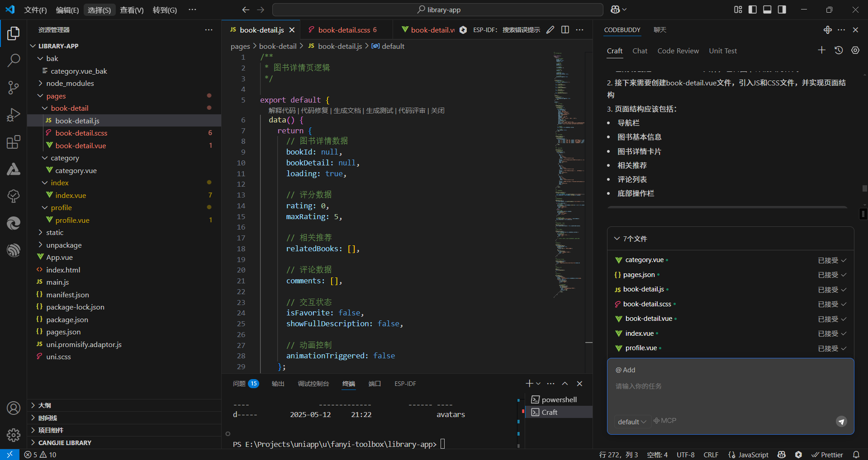Click the 解释代码 code lens link
Screen dimensions: 868x460
(282, 111)
